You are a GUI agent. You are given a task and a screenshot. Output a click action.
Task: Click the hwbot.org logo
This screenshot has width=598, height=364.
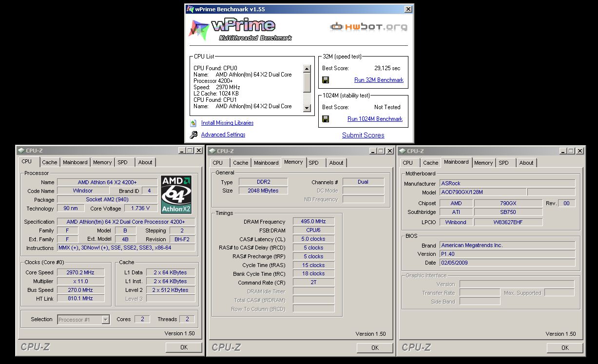[x=369, y=26]
